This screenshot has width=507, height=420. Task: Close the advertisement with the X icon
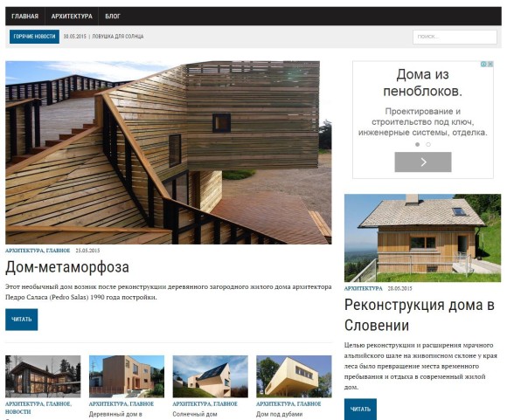point(490,64)
